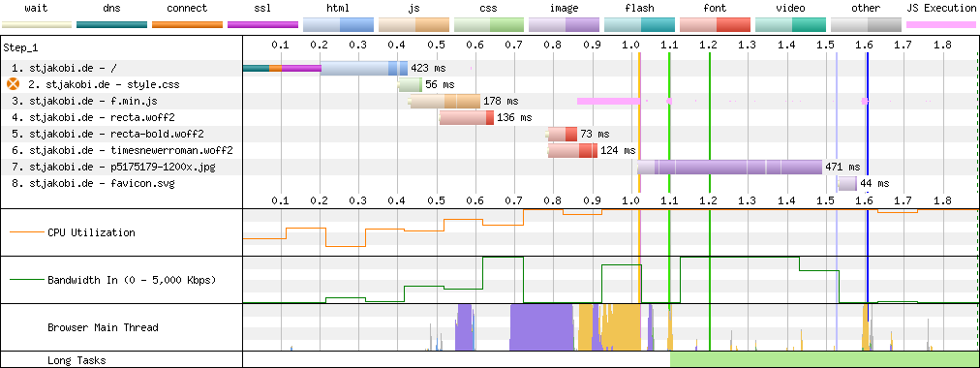
Task: Click the yellow scripting block in main thread
Action: coord(622,327)
